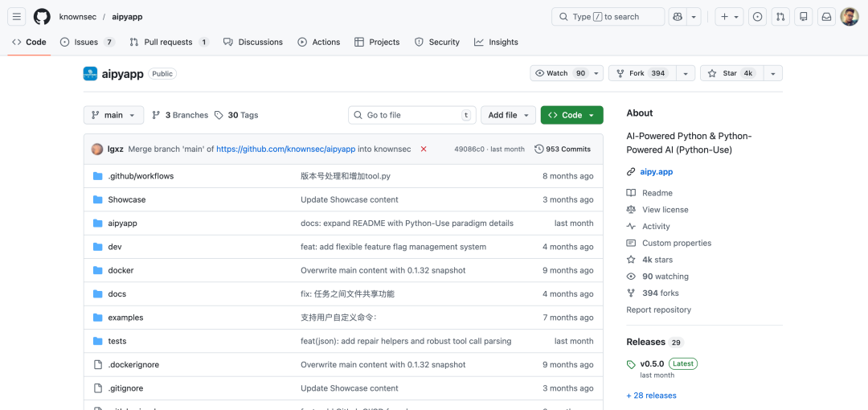The image size is (868, 410).
Task: Open the notifications inbox icon
Action: click(826, 17)
